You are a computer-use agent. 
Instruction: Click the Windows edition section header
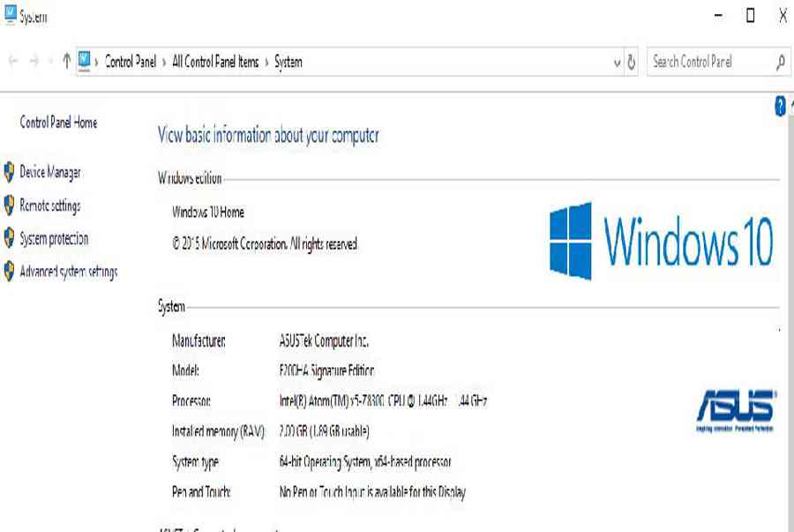click(x=190, y=178)
